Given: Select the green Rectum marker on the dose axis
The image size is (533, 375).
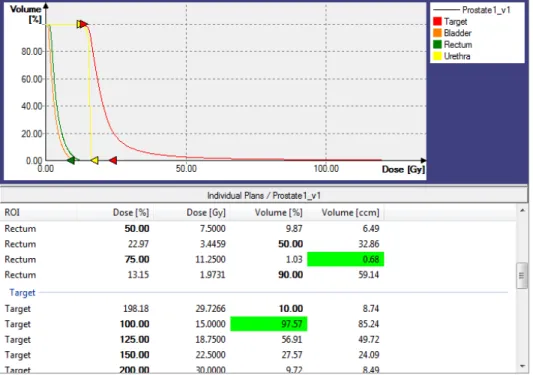Looking at the screenshot, I should pyautogui.click(x=71, y=160).
